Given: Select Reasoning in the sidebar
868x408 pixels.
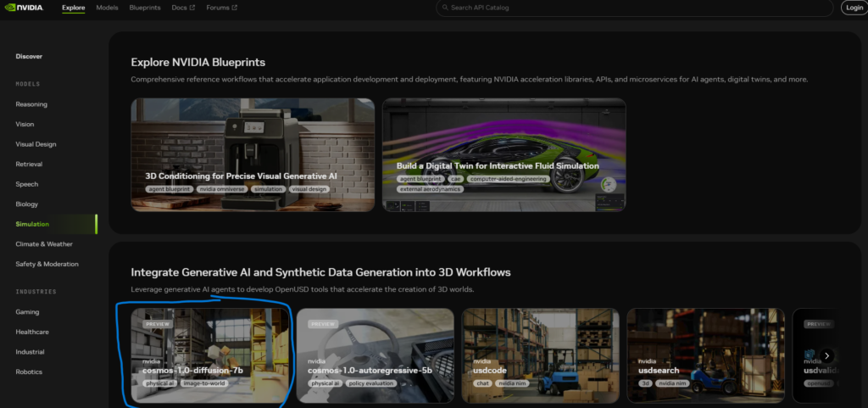Looking at the screenshot, I should (31, 104).
